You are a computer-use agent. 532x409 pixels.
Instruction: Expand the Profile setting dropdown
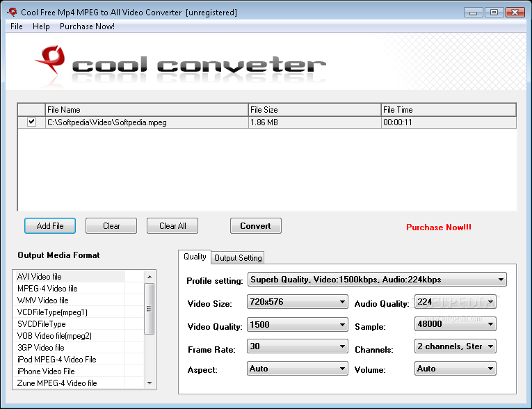click(x=377, y=280)
